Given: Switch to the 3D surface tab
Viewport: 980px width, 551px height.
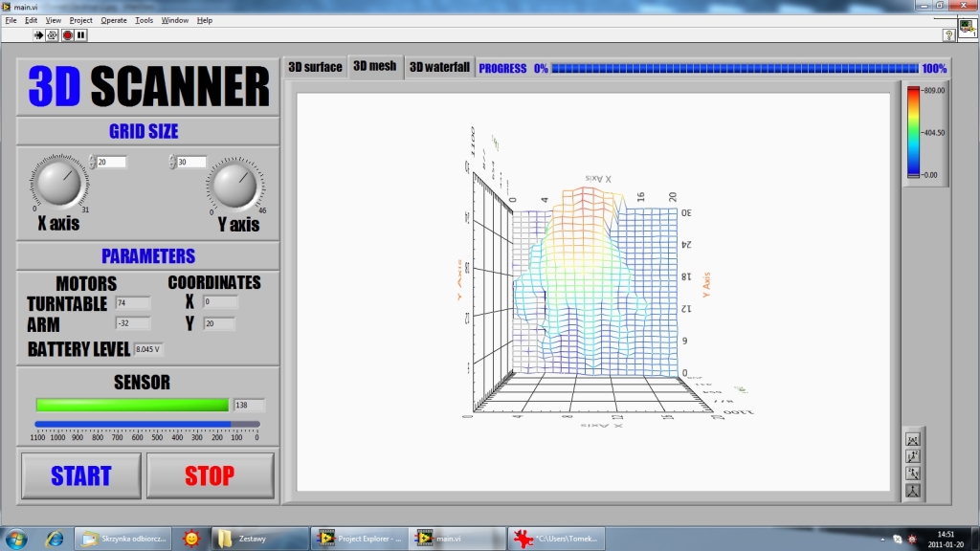Looking at the screenshot, I should click(x=315, y=67).
